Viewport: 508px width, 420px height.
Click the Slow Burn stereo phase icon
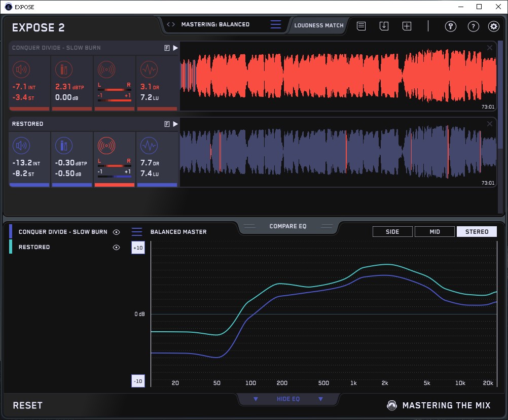point(106,69)
